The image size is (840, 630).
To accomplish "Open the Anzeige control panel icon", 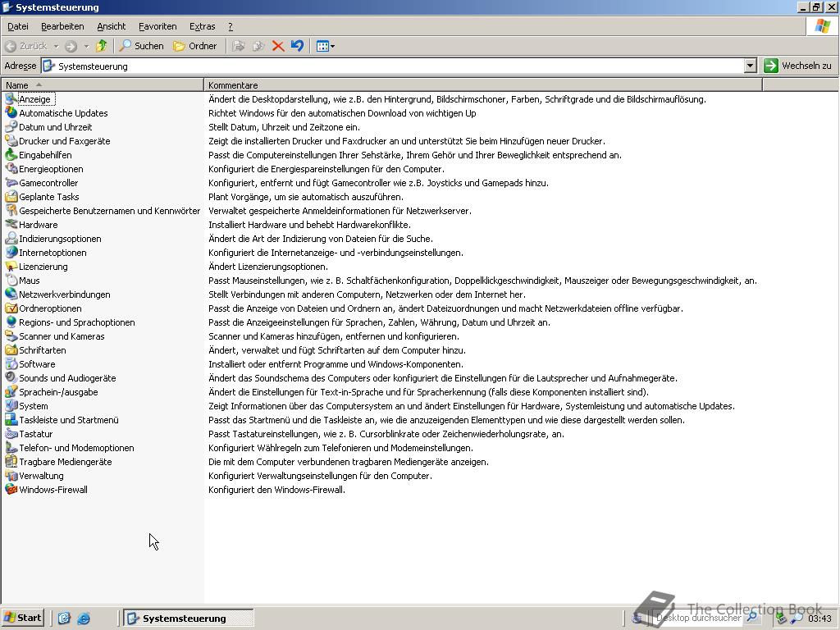I will click(x=11, y=99).
